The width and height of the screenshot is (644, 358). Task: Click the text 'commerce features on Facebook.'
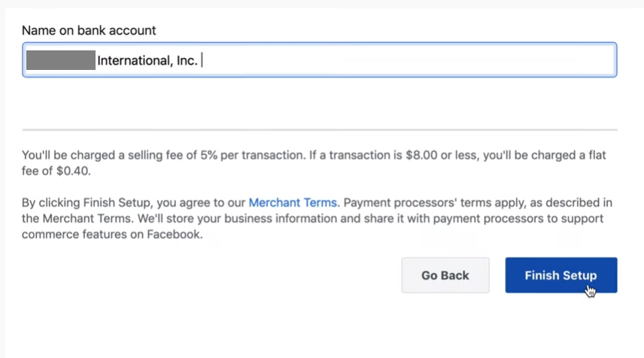112,235
